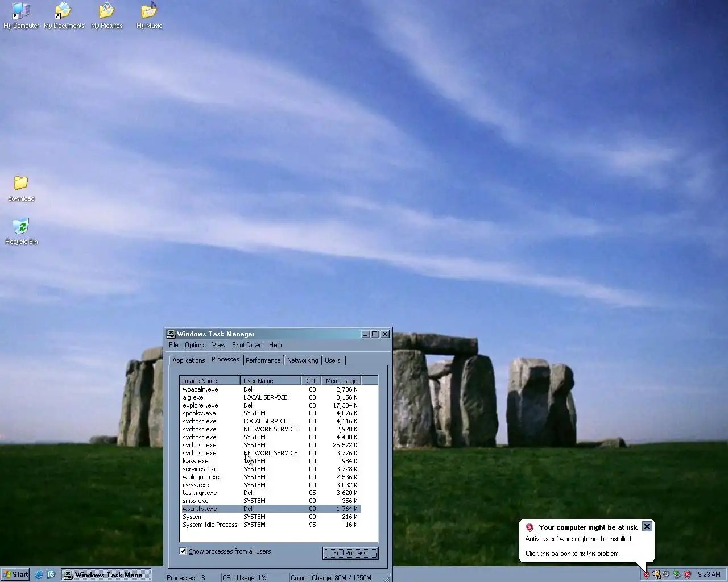Select the taskmgr.exe process row
Screen dimensions: 728x582
pyautogui.click(x=271, y=493)
